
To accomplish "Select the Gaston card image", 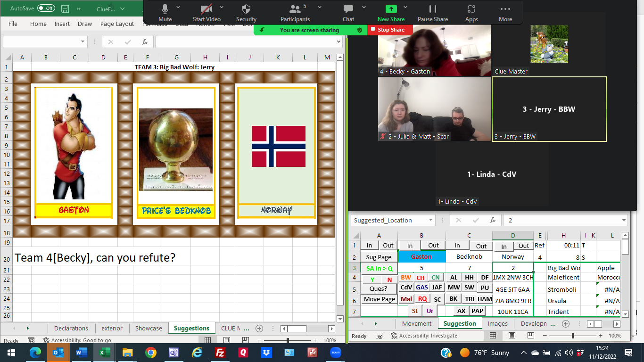I will coord(73,146).
